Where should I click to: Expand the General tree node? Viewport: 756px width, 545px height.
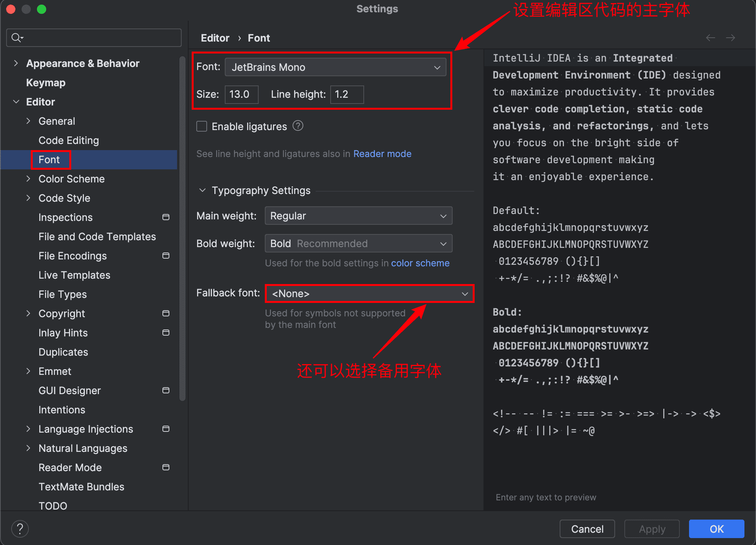pyautogui.click(x=28, y=121)
